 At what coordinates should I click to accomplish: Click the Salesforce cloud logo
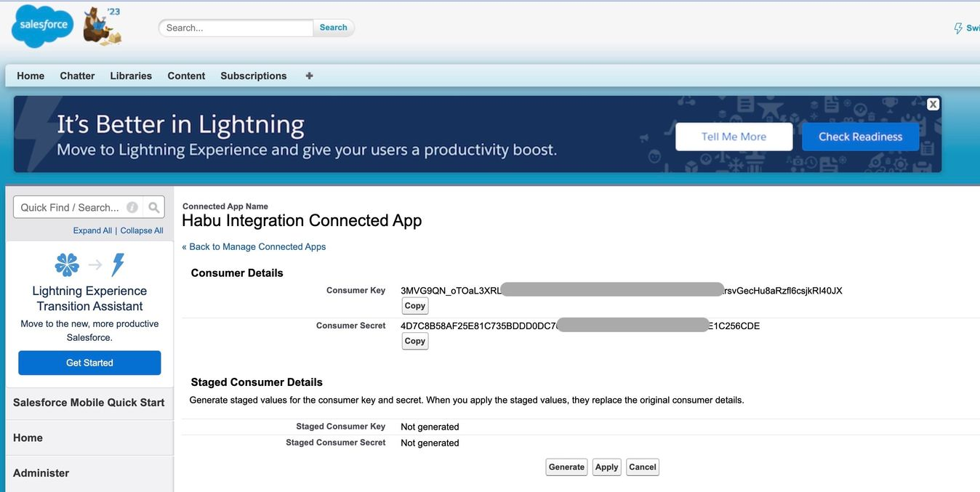tap(42, 26)
